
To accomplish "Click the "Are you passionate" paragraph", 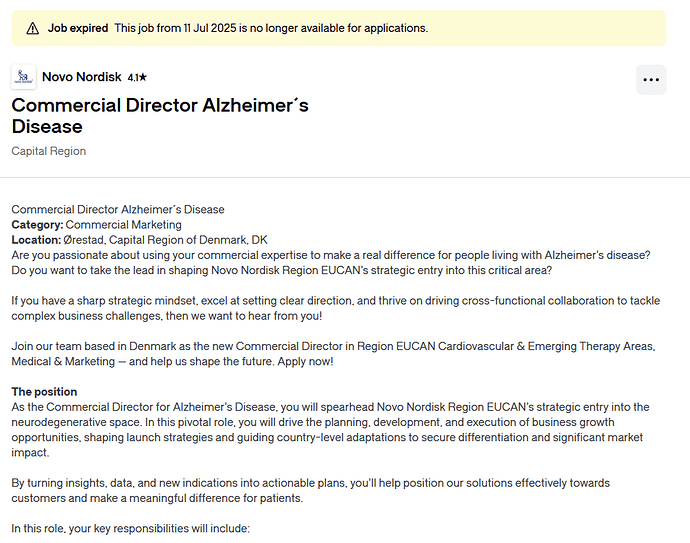I will point(330,263).
